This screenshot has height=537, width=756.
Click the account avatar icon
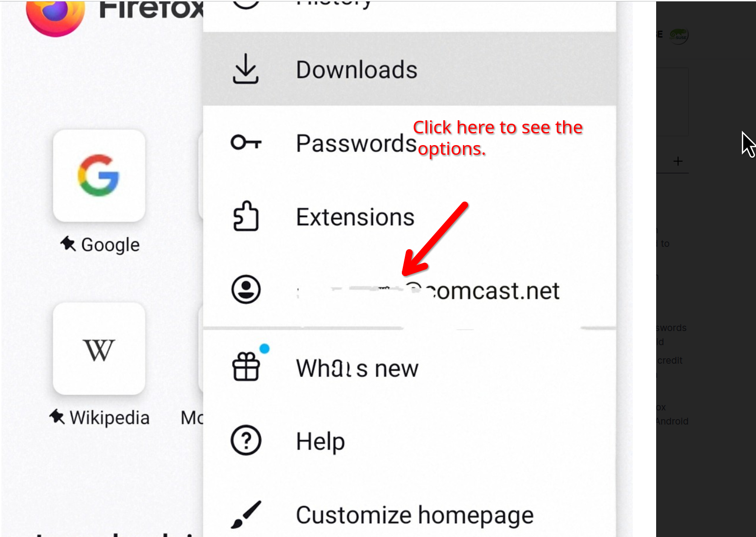point(246,290)
